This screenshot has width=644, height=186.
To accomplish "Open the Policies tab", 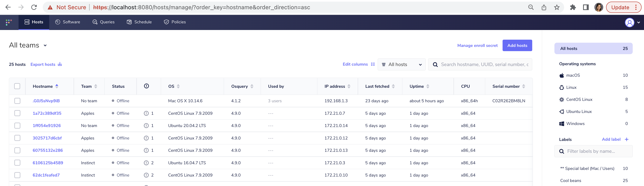I will (x=175, y=22).
